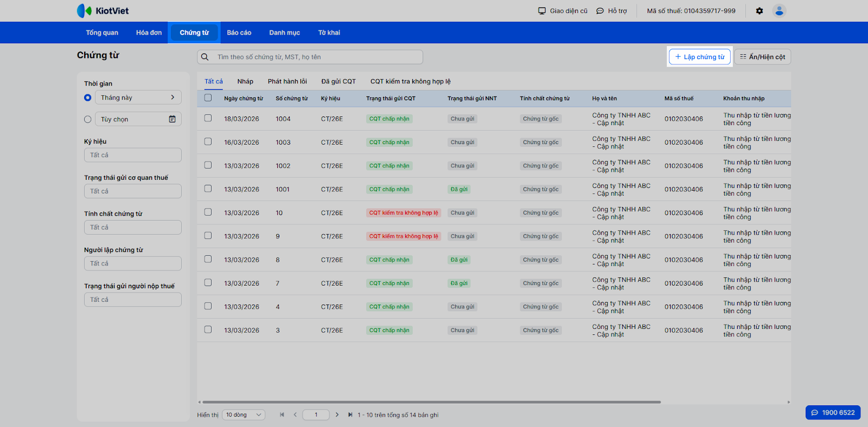Click the horizontal table scrollbar
Image resolution: width=868 pixels, height=427 pixels.
431,402
